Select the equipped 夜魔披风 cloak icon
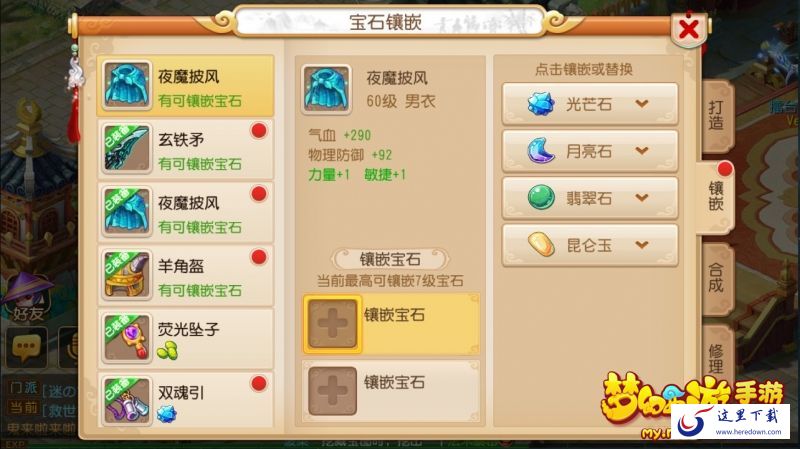This screenshot has width=800, height=449. pos(127,212)
